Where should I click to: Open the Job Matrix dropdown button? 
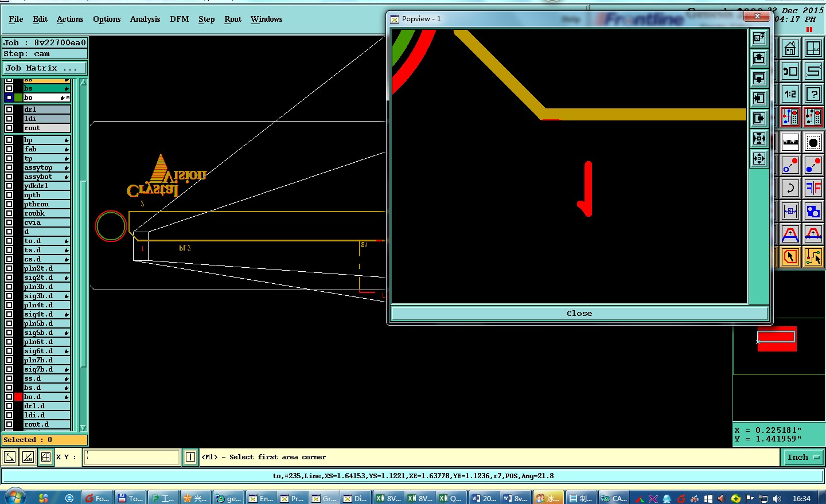(x=44, y=68)
